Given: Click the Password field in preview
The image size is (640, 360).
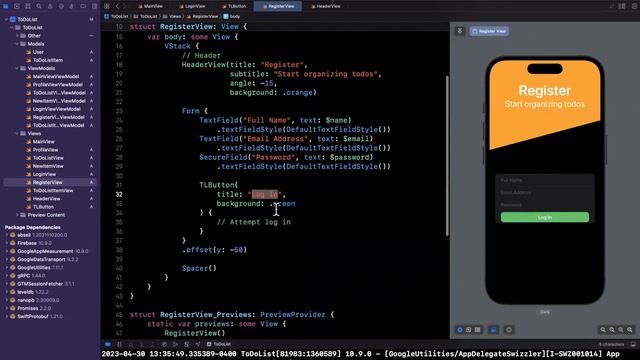Looking at the screenshot, I should pyautogui.click(x=544, y=204).
